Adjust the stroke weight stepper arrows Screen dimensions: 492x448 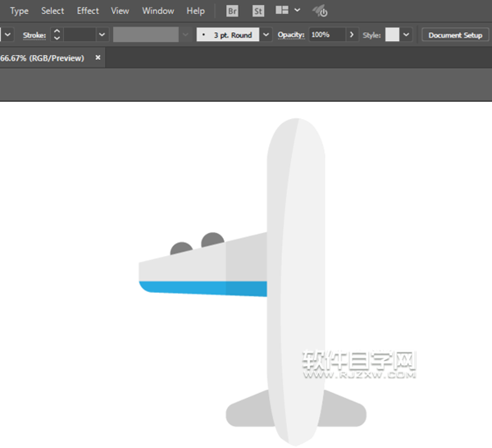tap(57, 35)
